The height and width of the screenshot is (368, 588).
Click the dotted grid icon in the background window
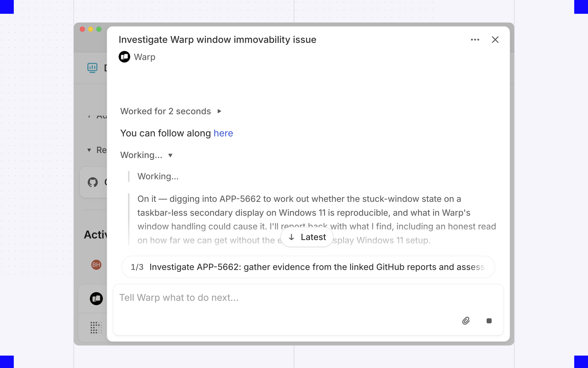pos(96,328)
